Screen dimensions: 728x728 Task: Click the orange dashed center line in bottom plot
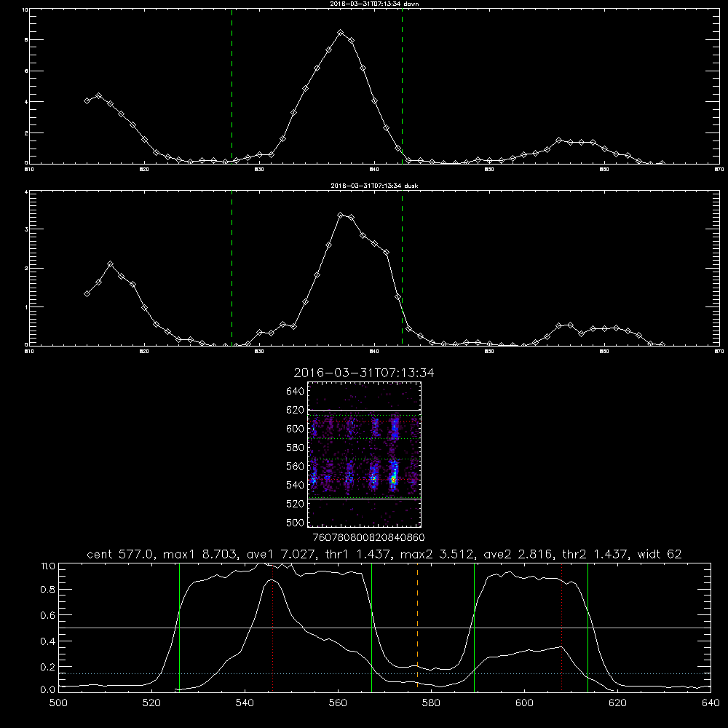click(417, 626)
